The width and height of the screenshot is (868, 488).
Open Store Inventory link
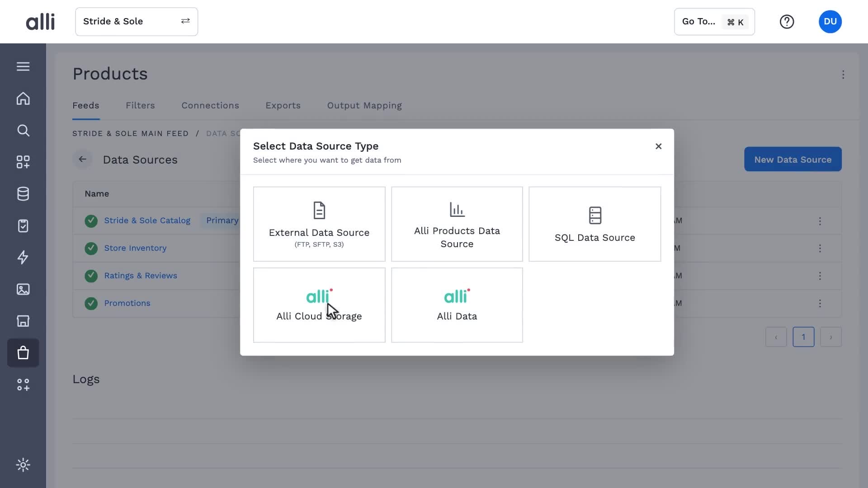pyautogui.click(x=135, y=248)
